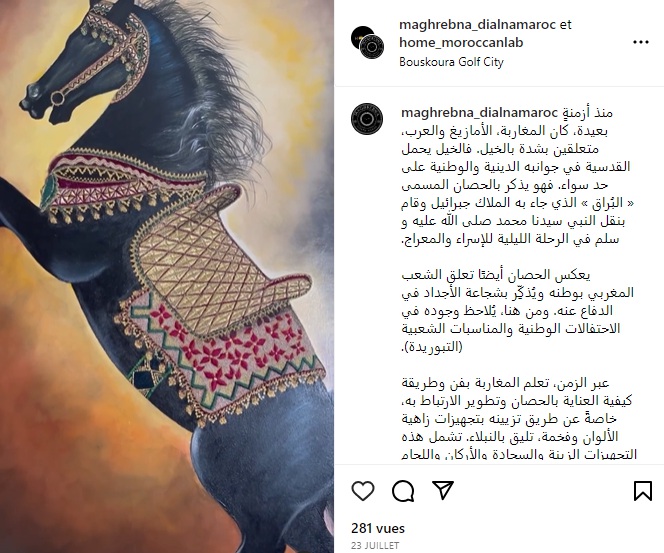
Task: Click maghrebna_dialnamaroc username in caption
Action: 479,113
